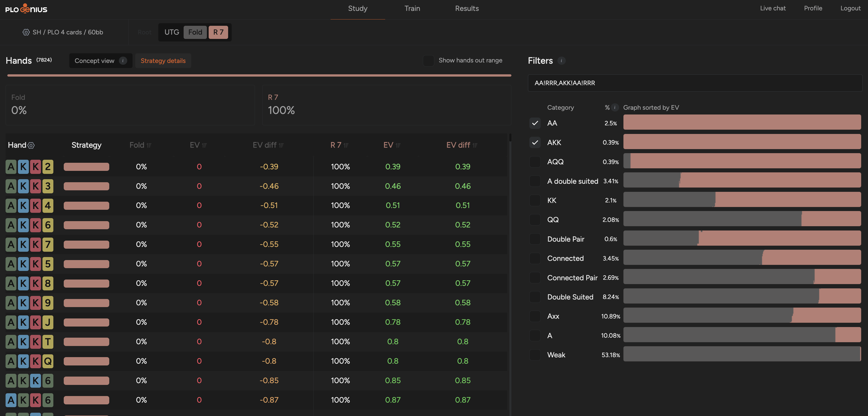Switch to the Train tab
Image resolution: width=868 pixels, height=416 pixels.
[412, 8]
